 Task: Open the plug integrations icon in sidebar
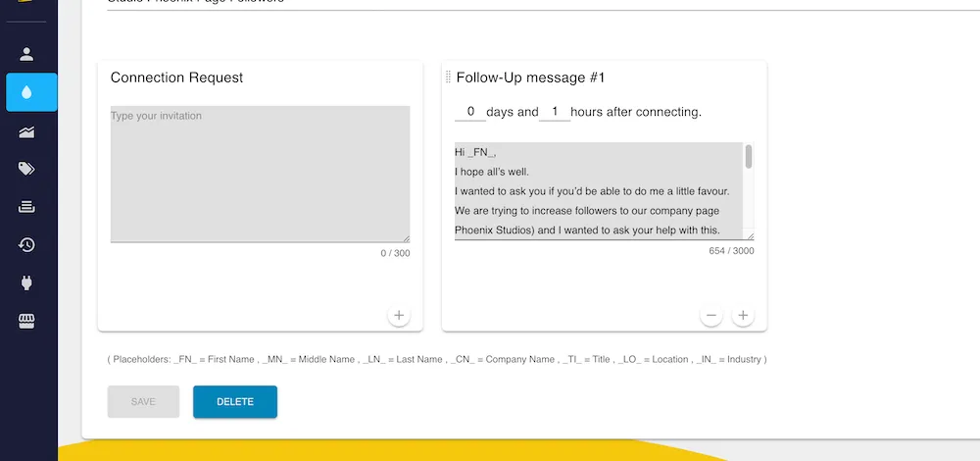[26, 283]
